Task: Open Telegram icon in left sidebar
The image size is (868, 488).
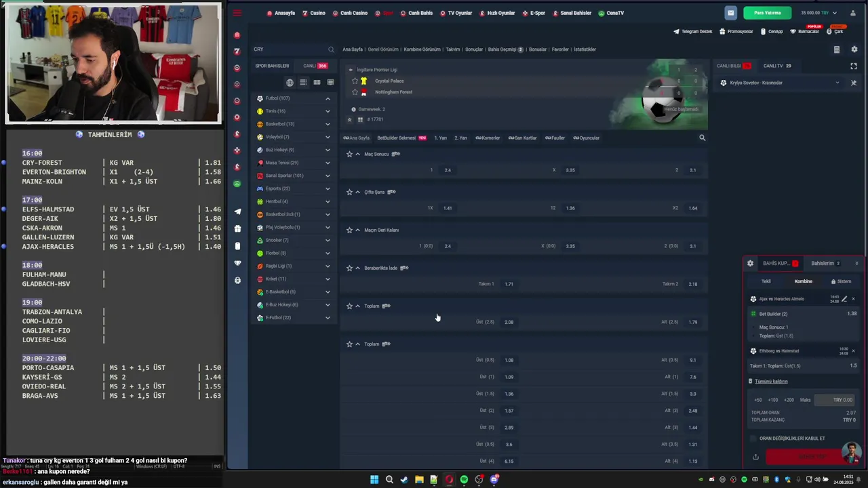Action: (237, 211)
